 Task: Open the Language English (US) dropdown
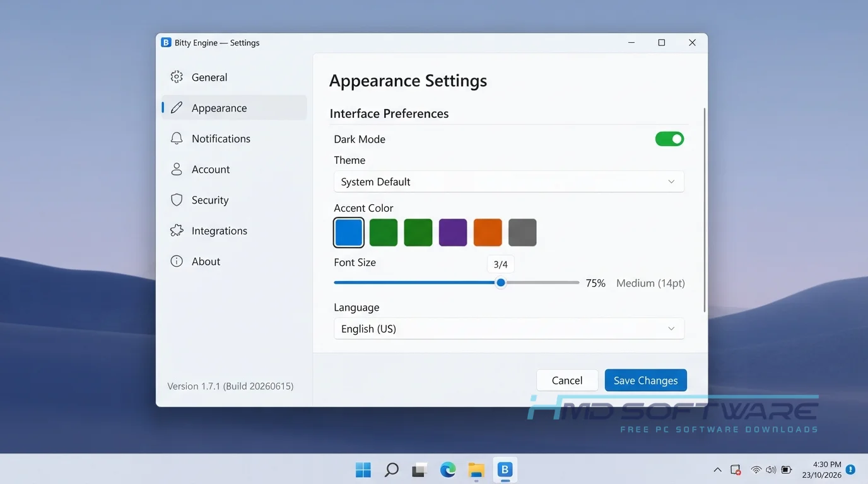[509, 328]
